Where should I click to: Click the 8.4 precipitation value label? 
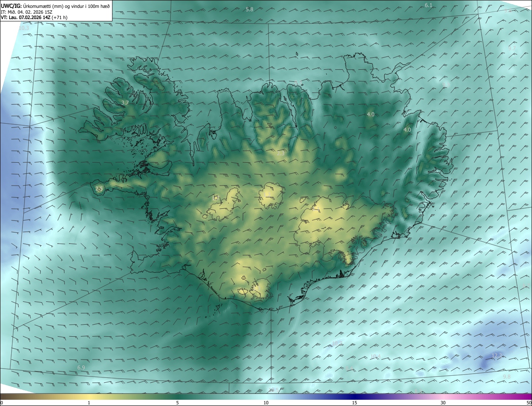[x=350, y=369]
